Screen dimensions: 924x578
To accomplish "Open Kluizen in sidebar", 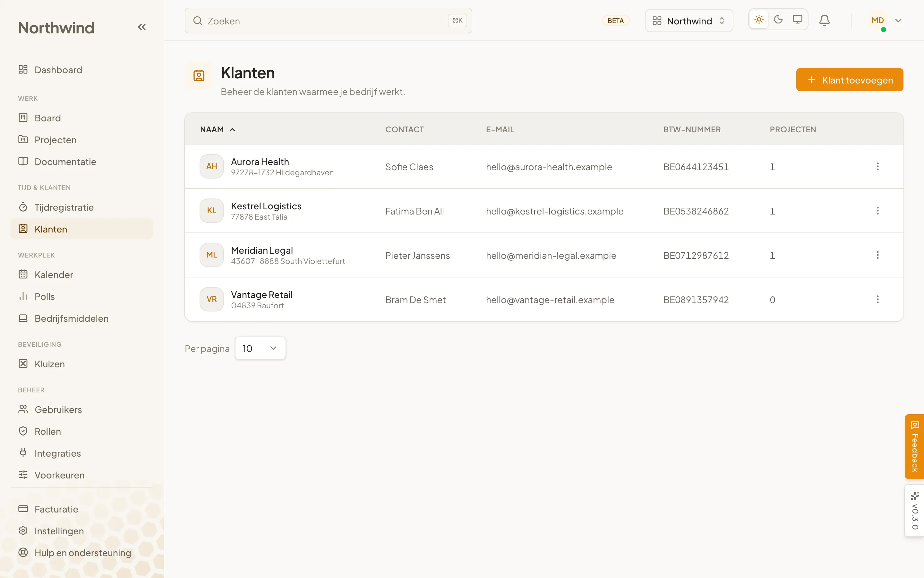I will point(82,364).
